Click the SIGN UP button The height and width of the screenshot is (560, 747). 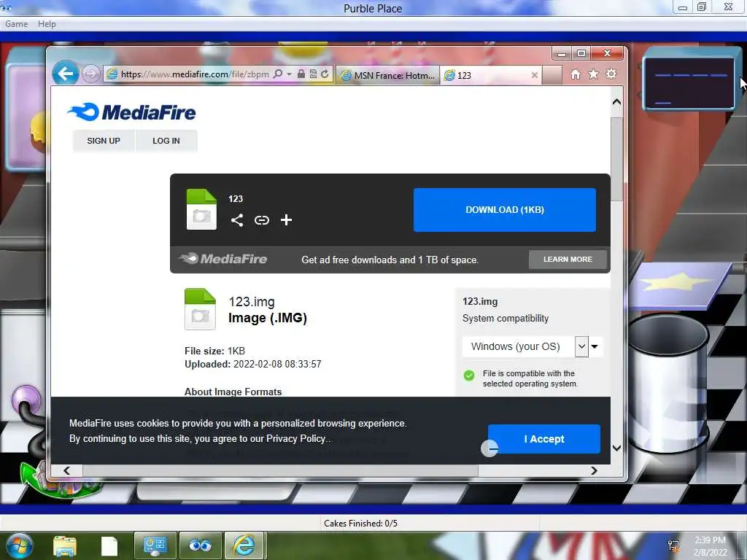coord(104,141)
